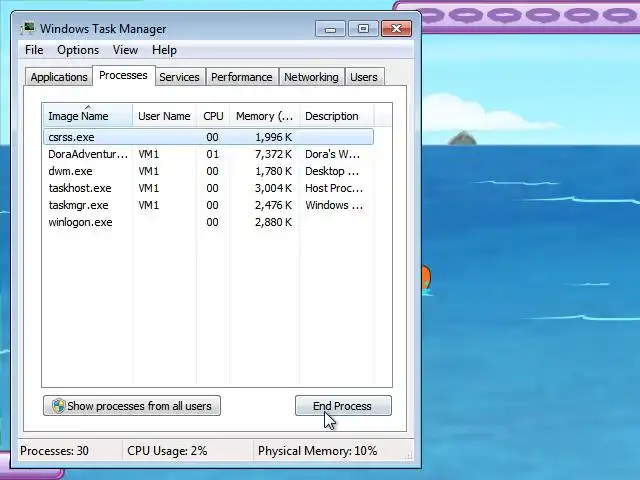
Task: Switch to the Applications tab
Action: tap(59, 77)
